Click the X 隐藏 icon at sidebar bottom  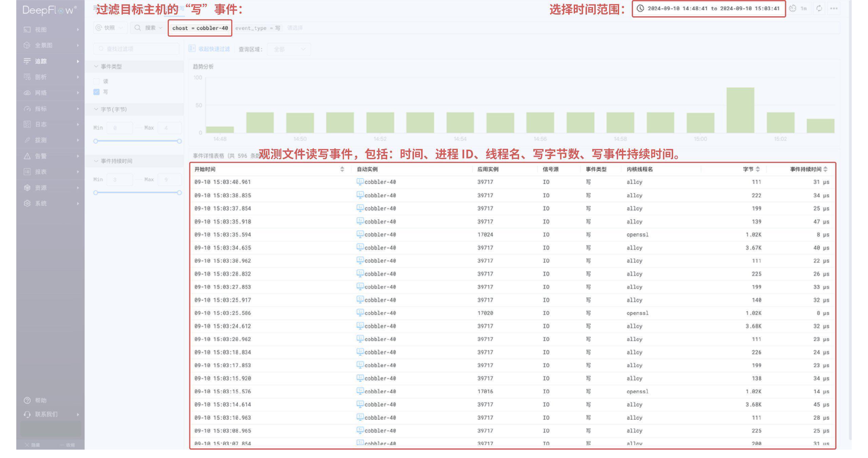point(27,445)
